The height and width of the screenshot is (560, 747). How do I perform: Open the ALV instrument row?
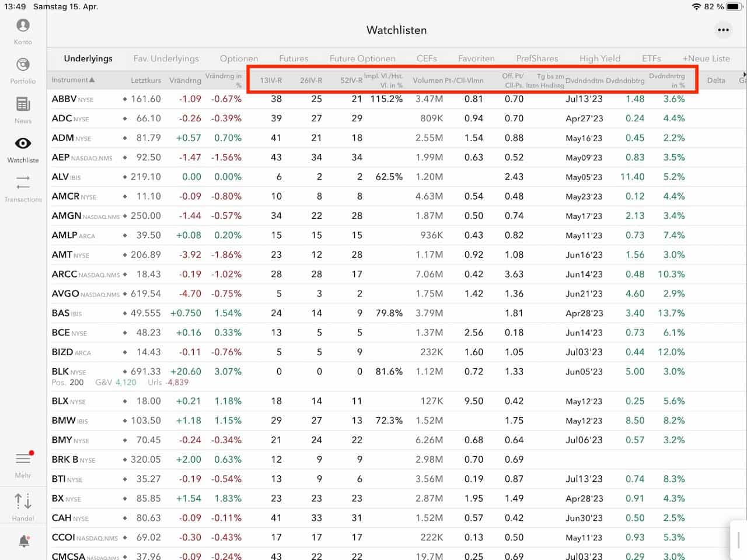pos(397,177)
